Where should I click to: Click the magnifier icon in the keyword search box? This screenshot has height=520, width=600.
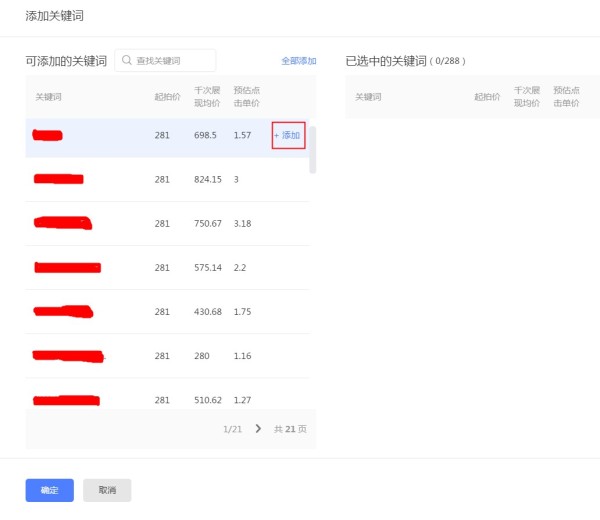(127, 61)
